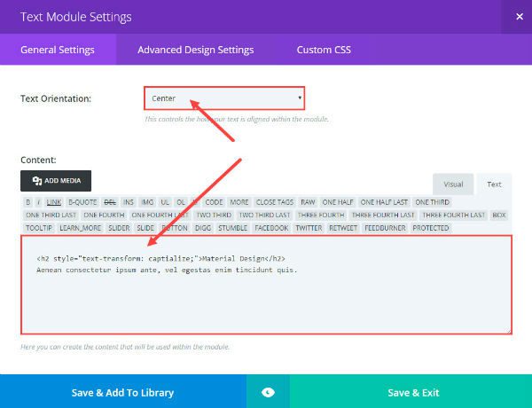Viewport: 532px width, 408px height.
Task: Insert the PROTECTED shortcode
Action: pos(431,228)
